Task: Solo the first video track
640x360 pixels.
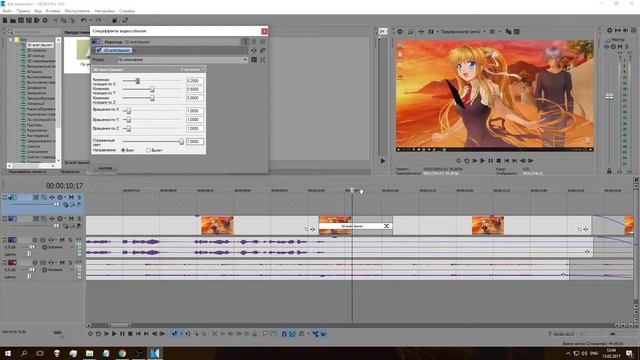Action: [x=79, y=197]
